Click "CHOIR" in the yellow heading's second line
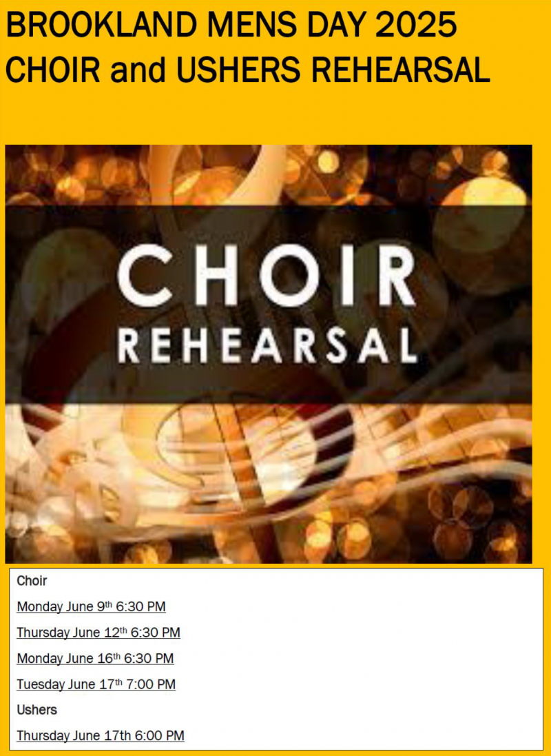Image resolution: width=551 pixels, height=756 pixels. [x=53, y=70]
